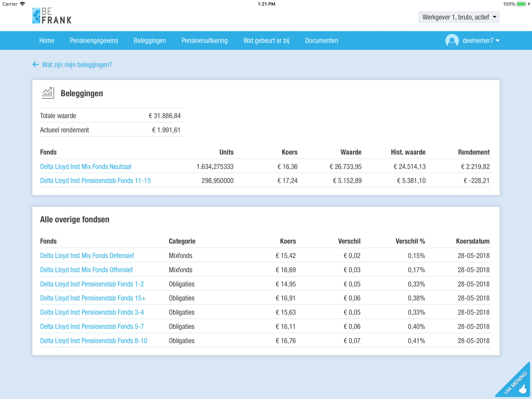Image resolution: width=532 pixels, height=399 pixels.
Task: Open Delta Lloyd Inst Pensioenstab Fonds 5-7
Action: pyautogui.click(x=92, y=327)
